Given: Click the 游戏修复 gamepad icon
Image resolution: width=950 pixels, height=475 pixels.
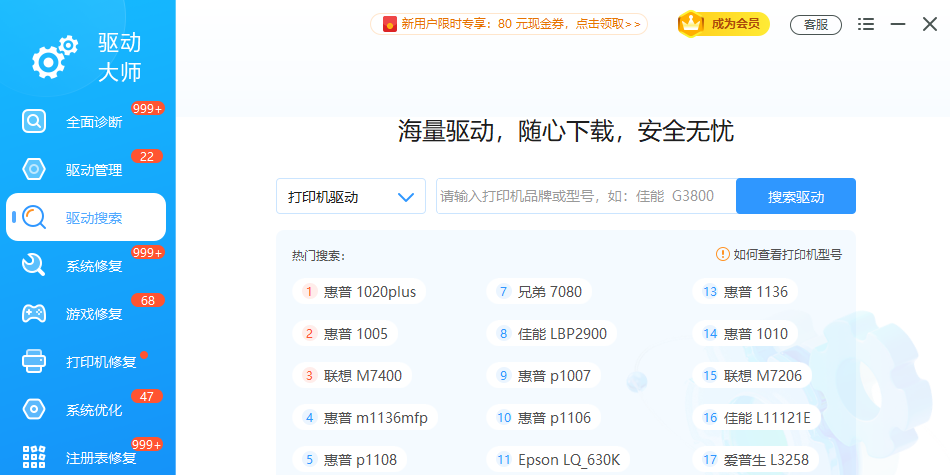Looking at the screenshot, I should click(x=34, y=313).
